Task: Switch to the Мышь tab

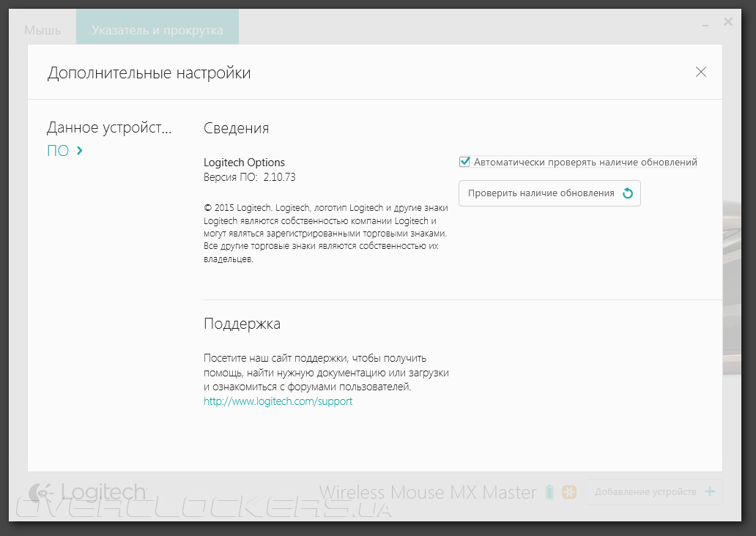Action: pyautogui.click(x=42, y=30)
